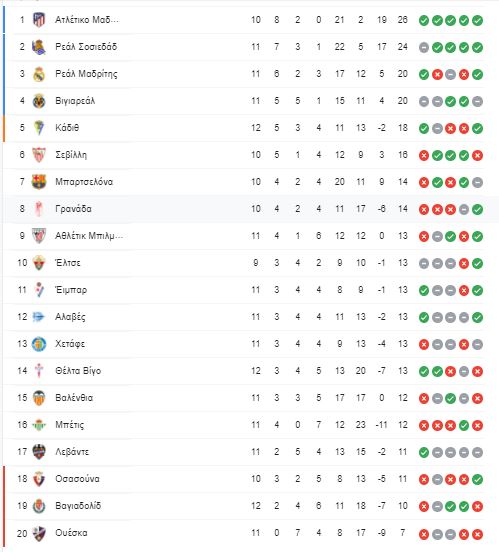Click the Barcelona club crest

(x=39, y=182)
